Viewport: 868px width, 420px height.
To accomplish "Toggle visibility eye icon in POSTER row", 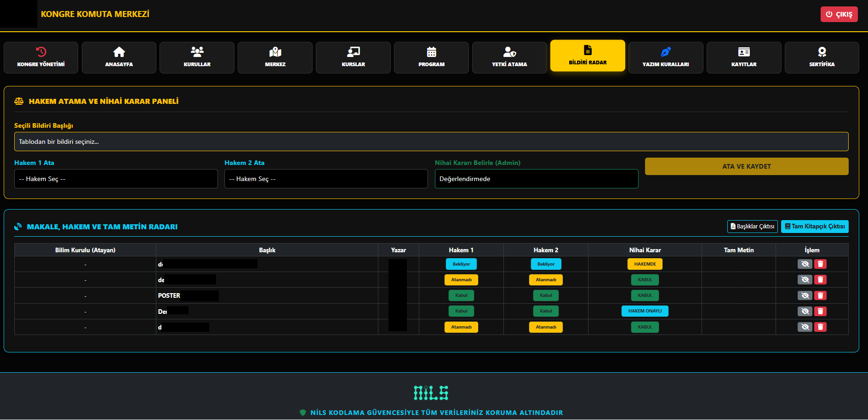I will coord(805,295).
